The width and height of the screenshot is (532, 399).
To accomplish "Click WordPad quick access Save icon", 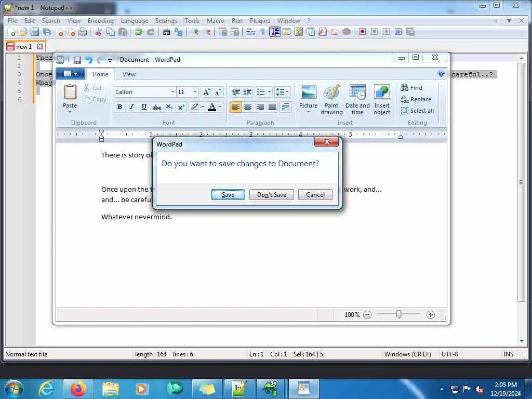I will tap(77, 60).
